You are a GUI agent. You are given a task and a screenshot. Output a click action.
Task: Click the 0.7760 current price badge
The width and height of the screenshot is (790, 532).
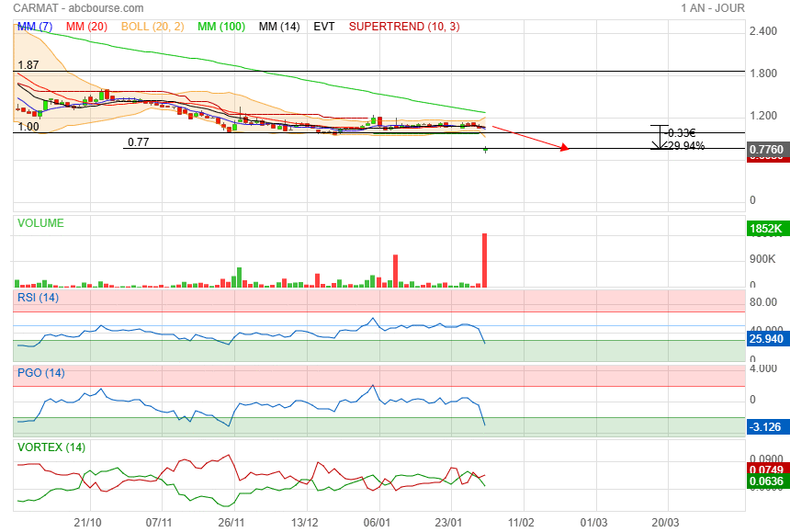pyautogui.click(x=765, y=149)
